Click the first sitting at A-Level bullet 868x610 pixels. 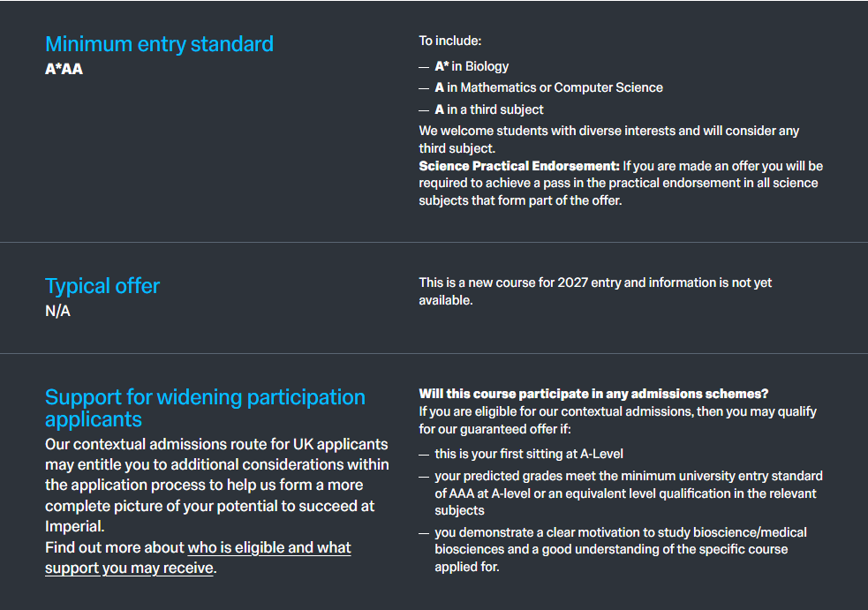point(529,454)
